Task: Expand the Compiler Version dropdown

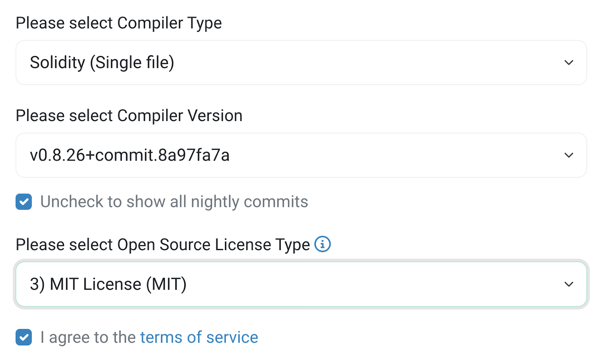Action: point(301,155)
